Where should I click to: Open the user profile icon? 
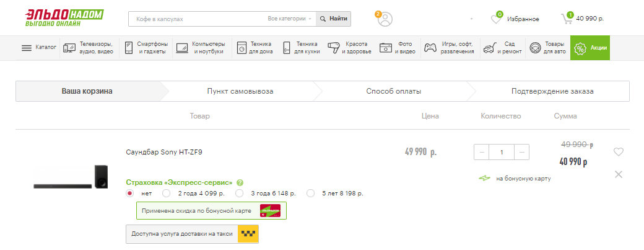pos(385,19)
